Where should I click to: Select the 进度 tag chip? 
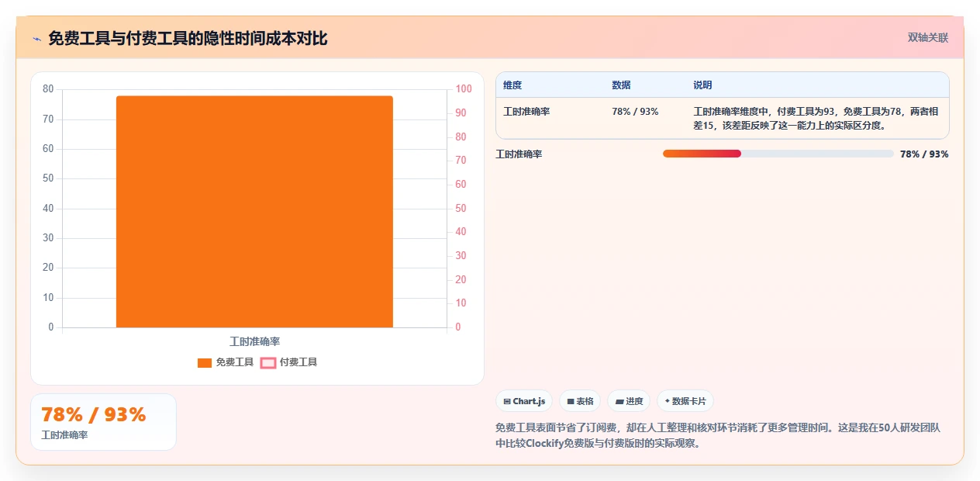click(629, 401)
